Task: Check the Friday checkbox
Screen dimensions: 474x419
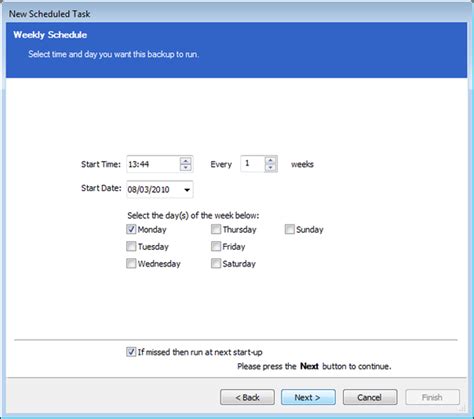Action: (216, 246)
